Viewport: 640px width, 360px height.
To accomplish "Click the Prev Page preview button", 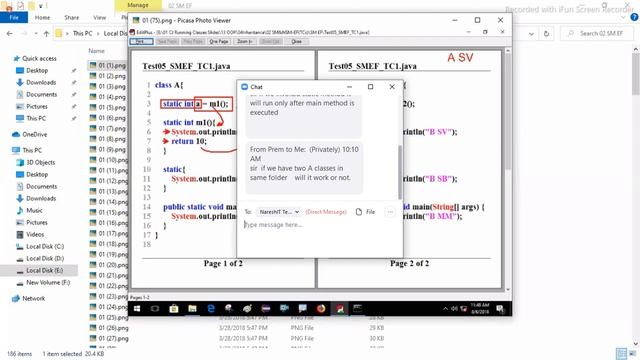I will [x=193, y=42].
